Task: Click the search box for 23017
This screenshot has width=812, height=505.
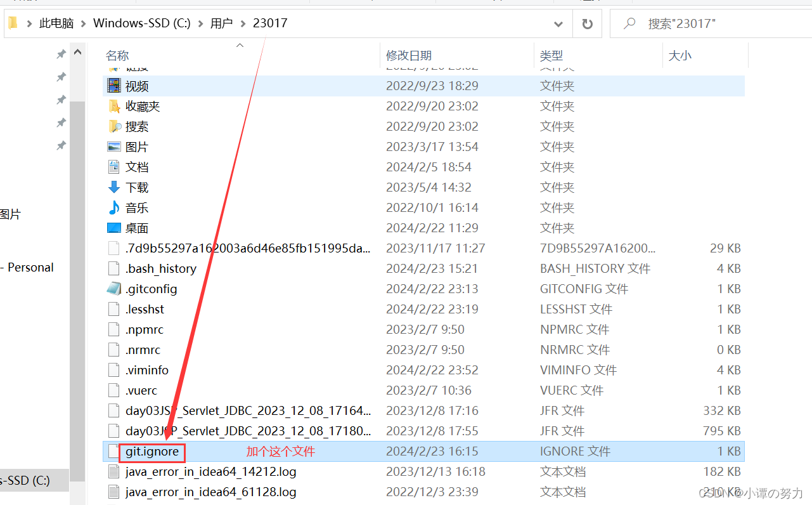Action: [711, 23]
